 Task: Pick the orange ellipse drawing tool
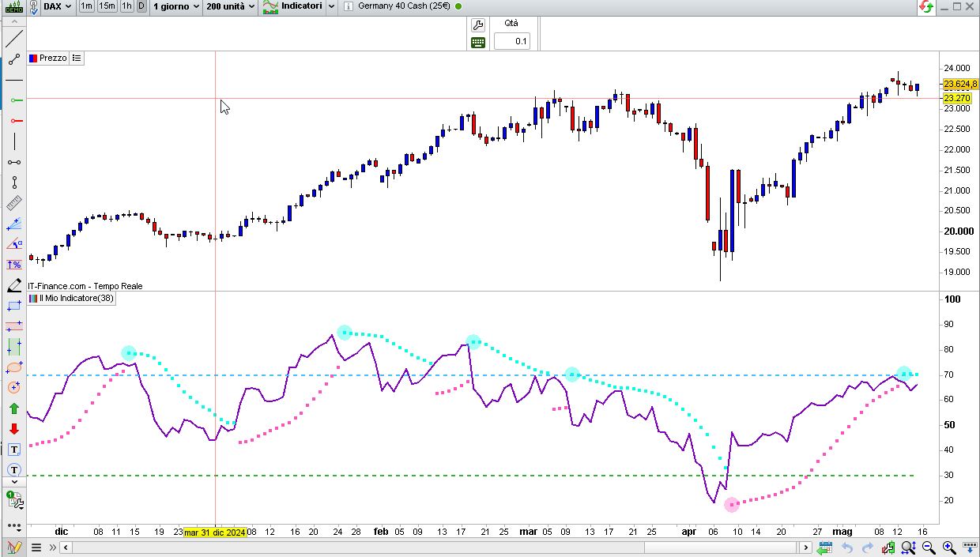[x=14, y=367]
